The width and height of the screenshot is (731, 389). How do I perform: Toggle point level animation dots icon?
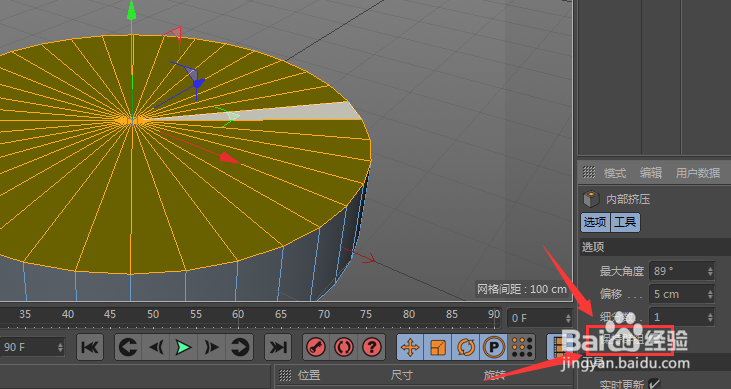(x=522, y=347)
